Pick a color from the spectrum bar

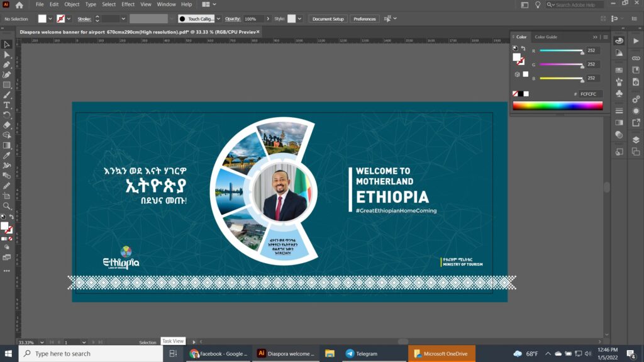tap(558, 106)
